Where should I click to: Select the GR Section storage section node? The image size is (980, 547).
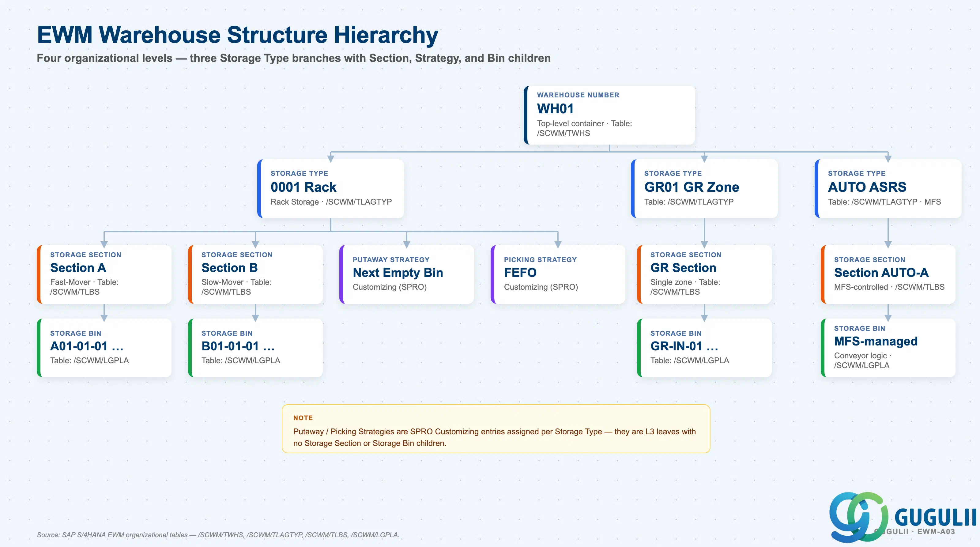(x=704, y=274)
